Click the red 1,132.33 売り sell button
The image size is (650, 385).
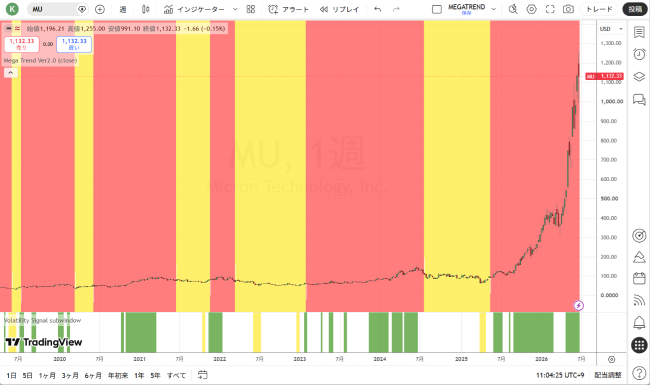(x=22, y=44)
